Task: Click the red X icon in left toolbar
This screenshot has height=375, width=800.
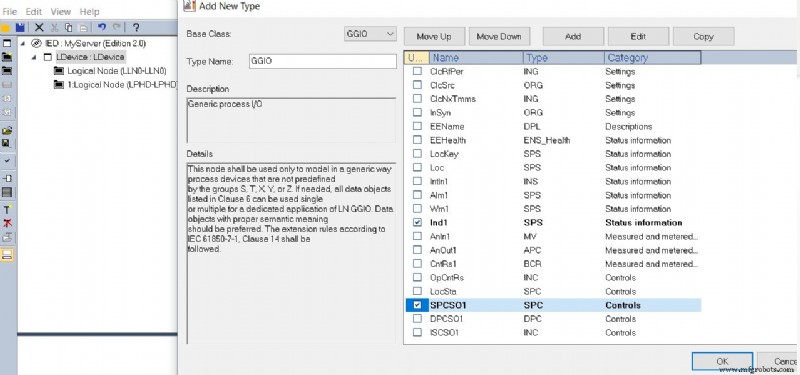Action: pyautogui.click(x=7, y=223)
